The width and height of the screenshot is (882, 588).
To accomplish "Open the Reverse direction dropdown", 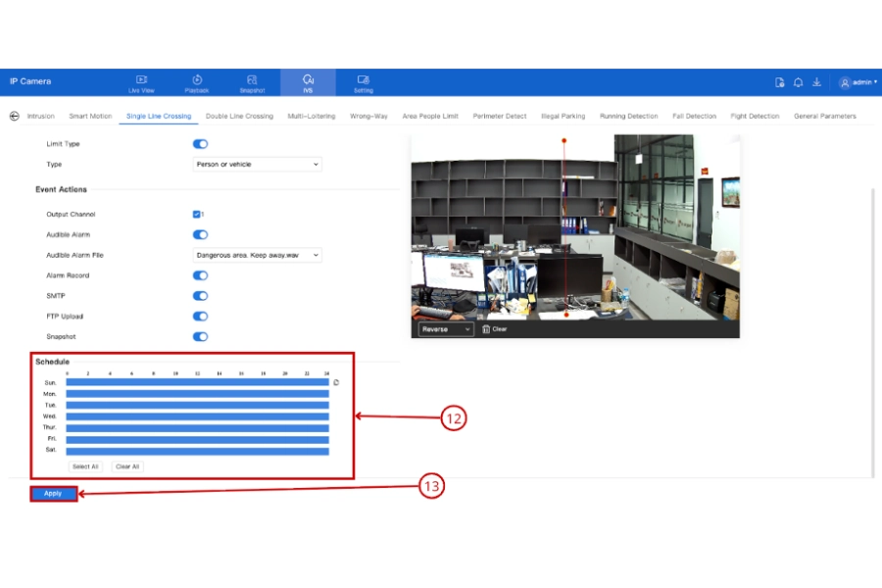I will 446,329.
